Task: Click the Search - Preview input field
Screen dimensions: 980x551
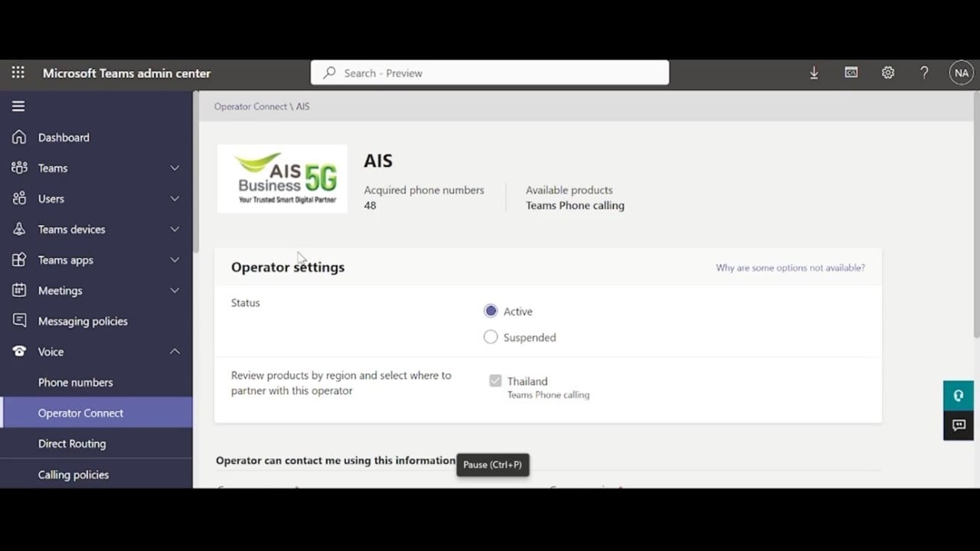Action: click(x=490, y=73)
